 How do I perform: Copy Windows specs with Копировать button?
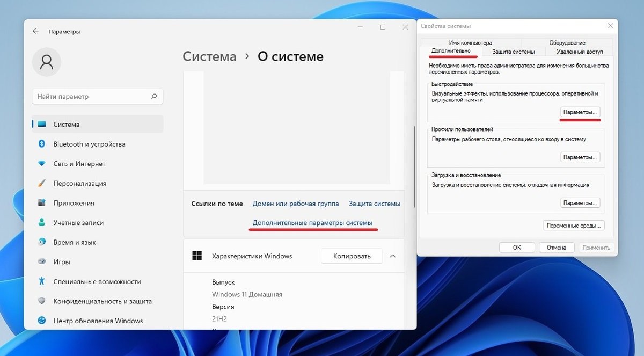pyautogui.click(x=352, y=256)
